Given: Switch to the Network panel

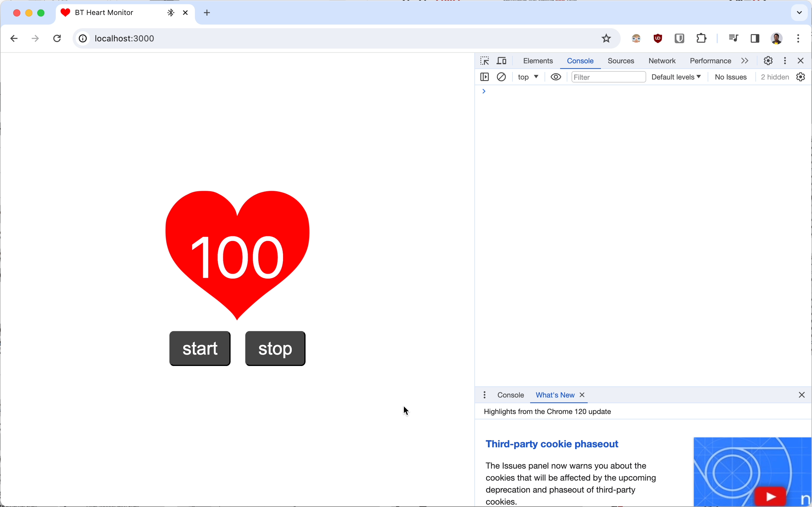Looking at the screenshot, I should [x=661, y=61].
